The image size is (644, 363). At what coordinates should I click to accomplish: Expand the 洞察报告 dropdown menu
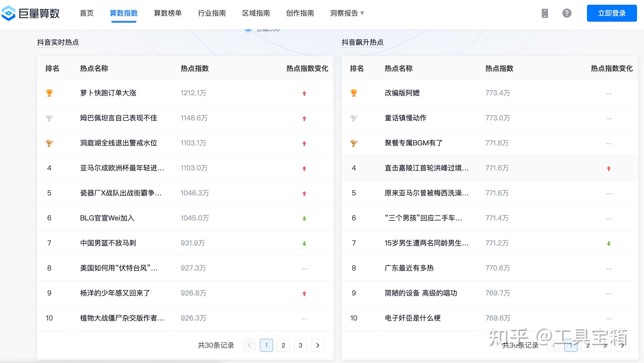(x=347, y=13)
